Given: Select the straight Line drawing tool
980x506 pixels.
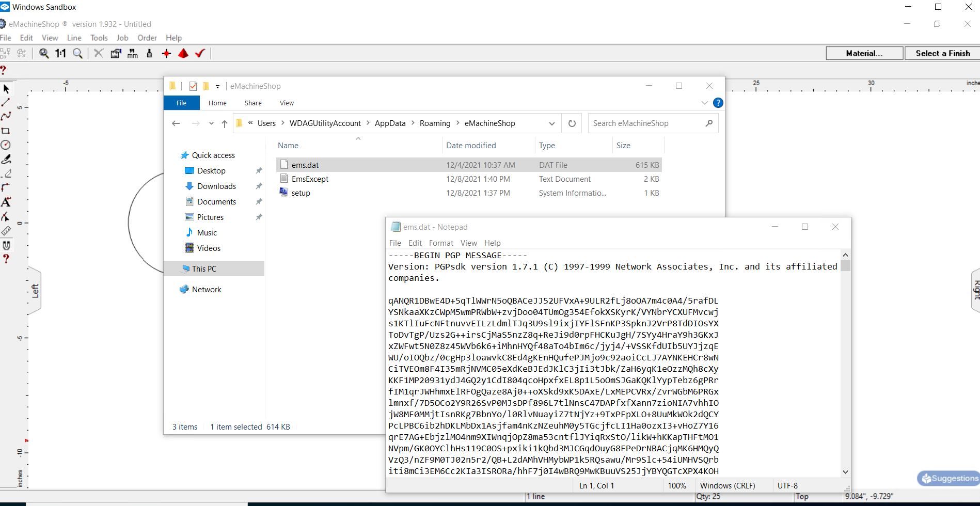Looking at the screenshot, I should pyautogui.click(x=6, y=103).
